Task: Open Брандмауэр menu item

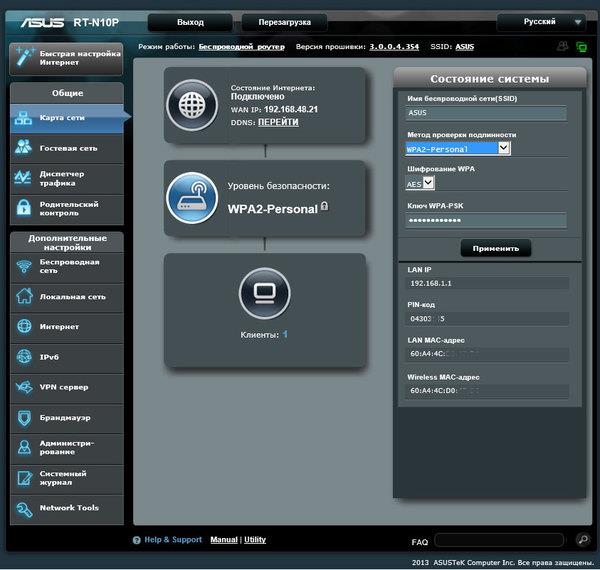Action: [x=67, y=418]
